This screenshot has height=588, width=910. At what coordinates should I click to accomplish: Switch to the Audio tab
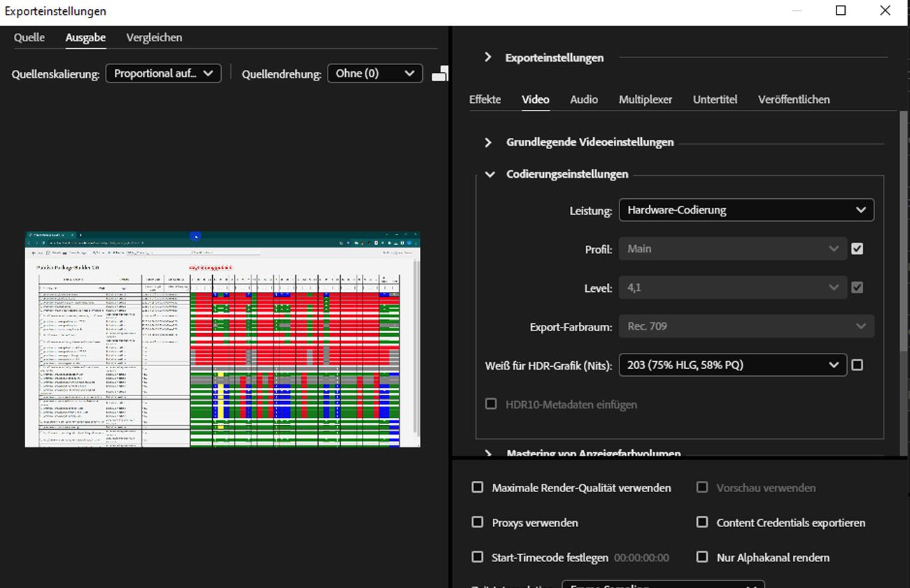click(x=583, y=99)
